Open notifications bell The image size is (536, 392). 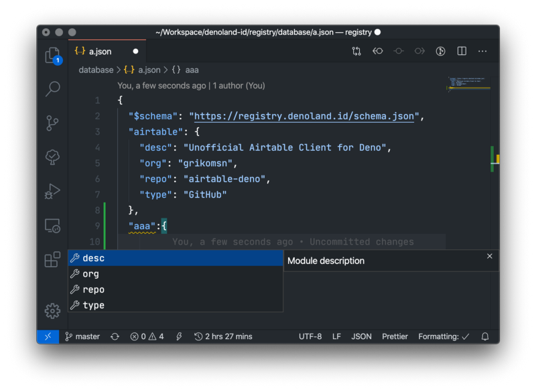coord(485,336)
